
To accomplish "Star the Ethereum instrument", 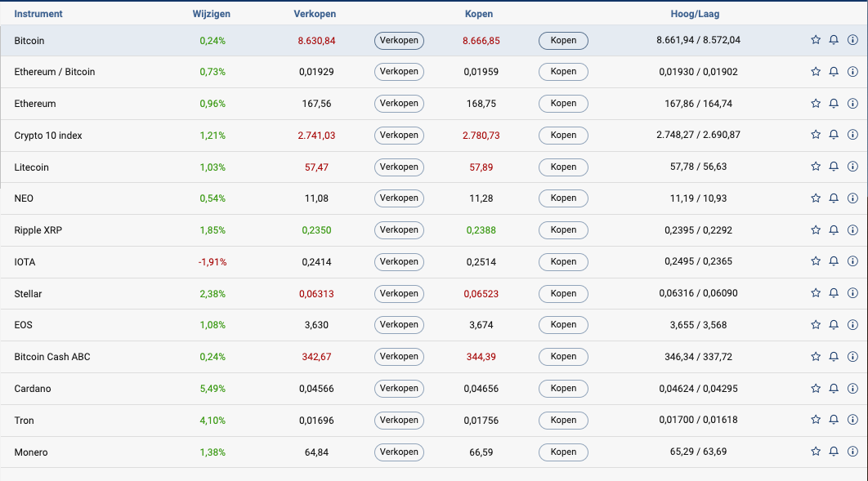I will [x=816, y=104].
